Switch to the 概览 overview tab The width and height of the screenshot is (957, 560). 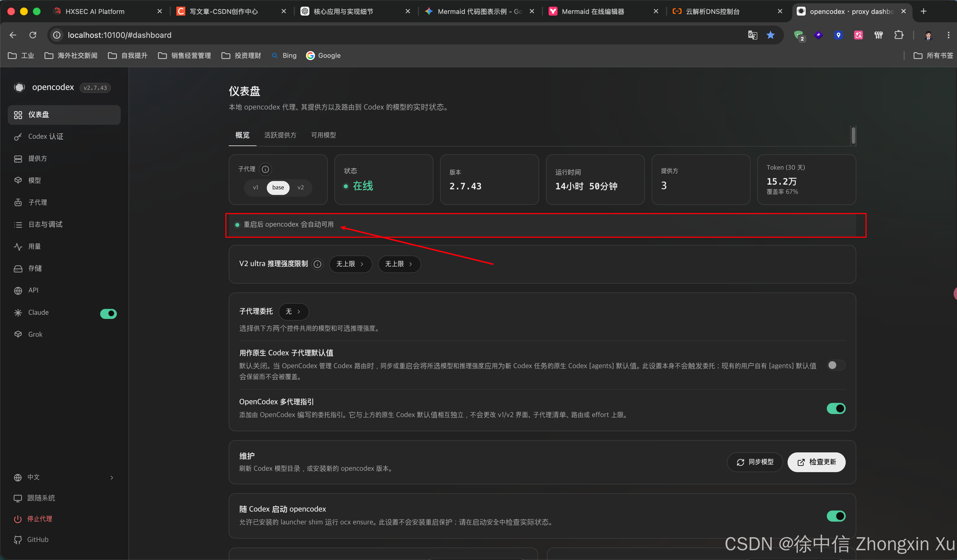(x=242, y=135)
